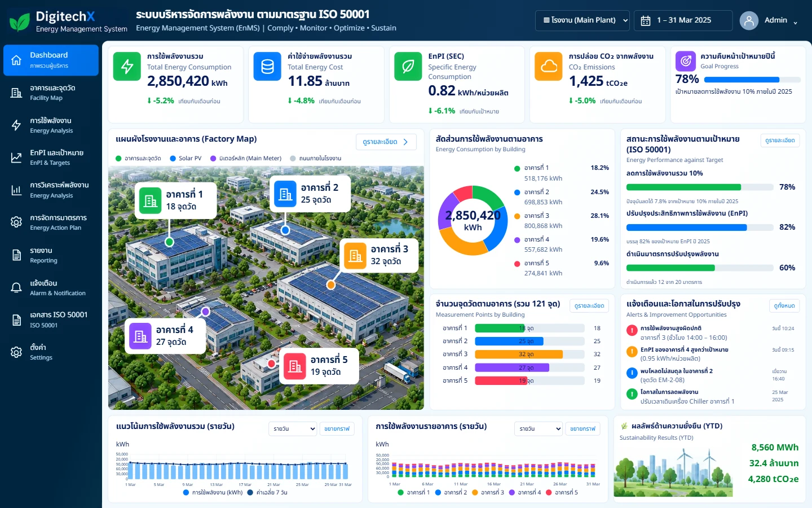Select building 3 orange icon on map
812x508 pixels.
point(355,255)
